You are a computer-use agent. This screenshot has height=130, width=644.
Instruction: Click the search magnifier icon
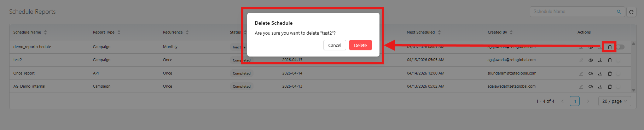tap(619, 12)
